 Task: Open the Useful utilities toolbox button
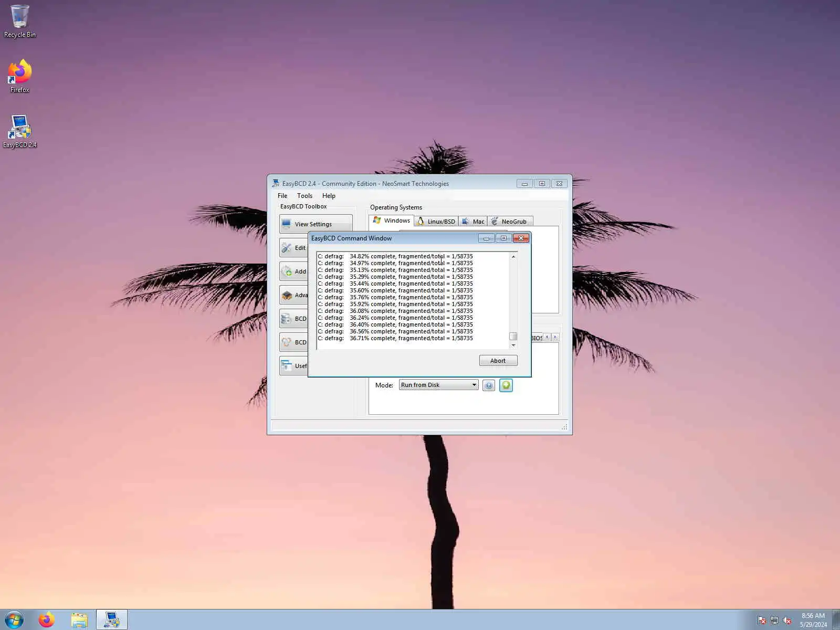click(x=293, y=366)
